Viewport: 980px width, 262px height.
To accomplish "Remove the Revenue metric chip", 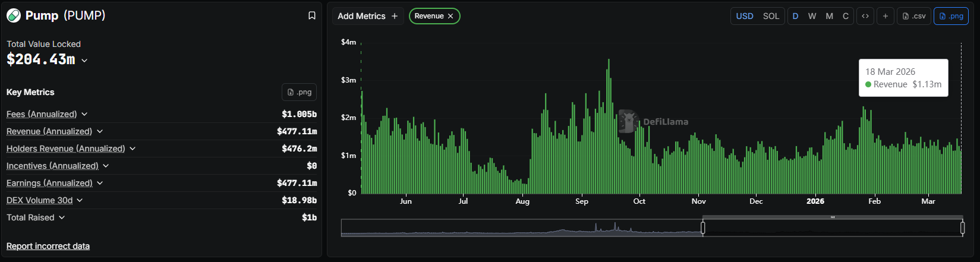I will click(x=450, y=16).
